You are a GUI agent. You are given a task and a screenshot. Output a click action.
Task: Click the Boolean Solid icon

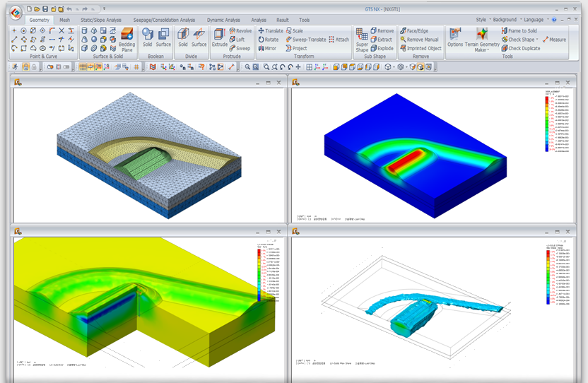(148, 38)
